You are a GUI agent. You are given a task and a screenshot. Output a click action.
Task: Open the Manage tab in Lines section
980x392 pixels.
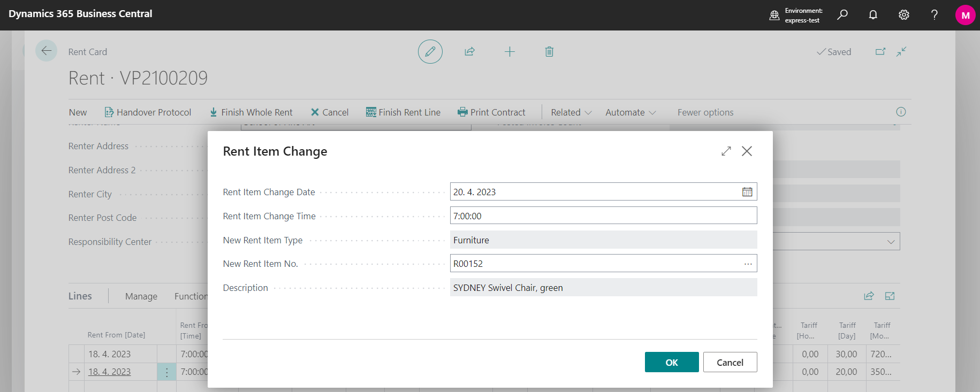(141, 296)
